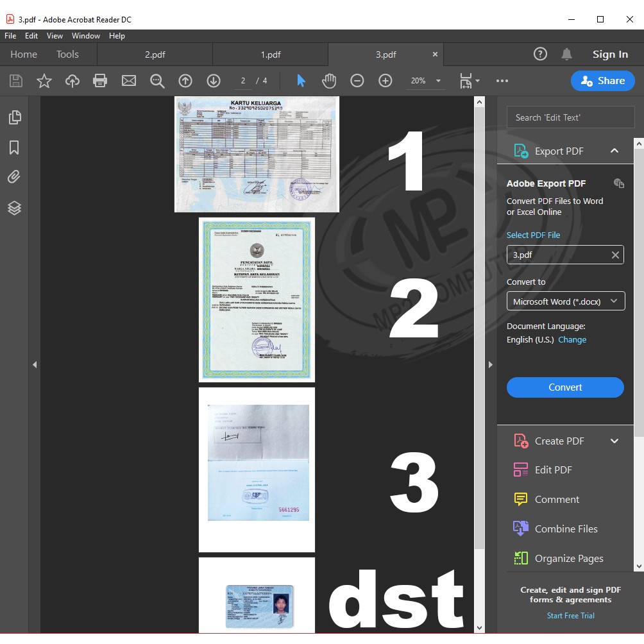Go to previous page with up arrow
Viewport: 644px width, 644px height.
(185, 81)
